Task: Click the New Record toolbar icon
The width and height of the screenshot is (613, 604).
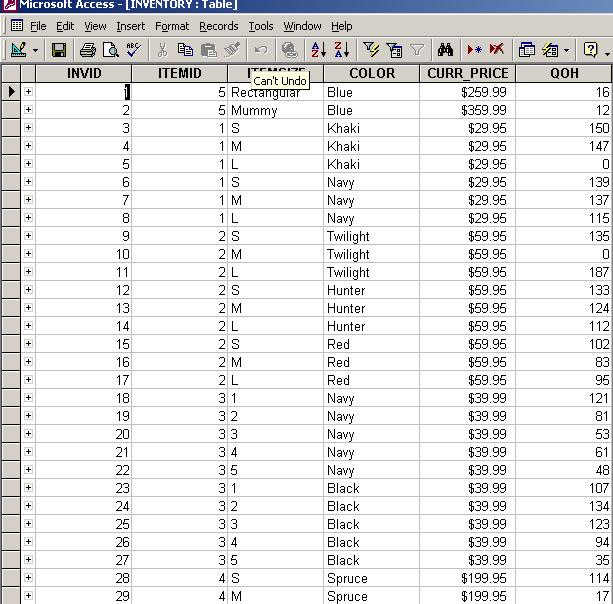Action: click(x=475, y=50)
